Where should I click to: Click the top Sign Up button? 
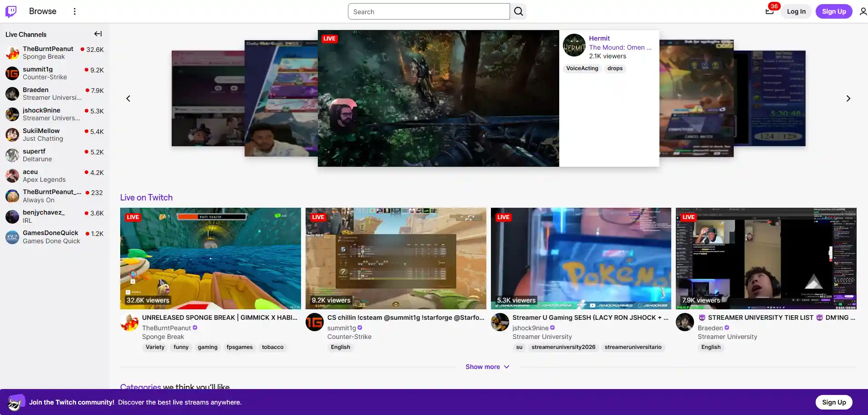[834, 11]
